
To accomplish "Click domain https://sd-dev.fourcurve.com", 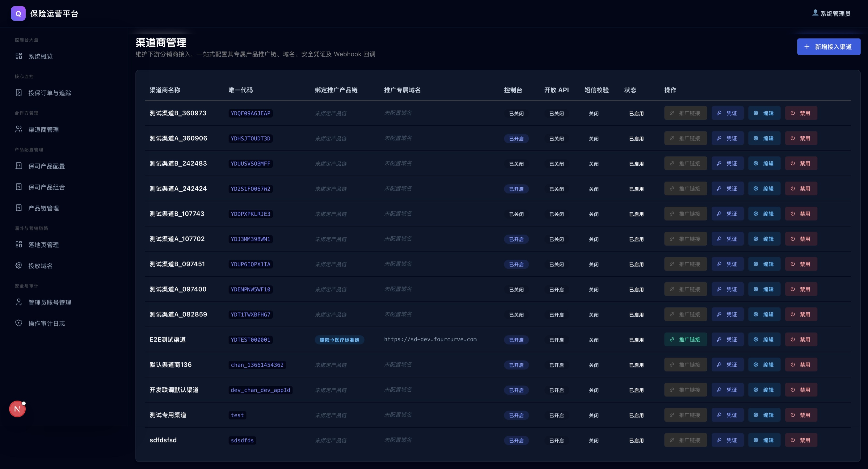I will tap(430, 339).
